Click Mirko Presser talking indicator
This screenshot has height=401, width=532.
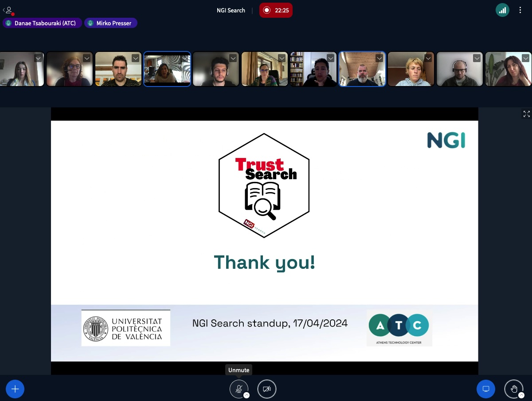[x=111, y=23]
